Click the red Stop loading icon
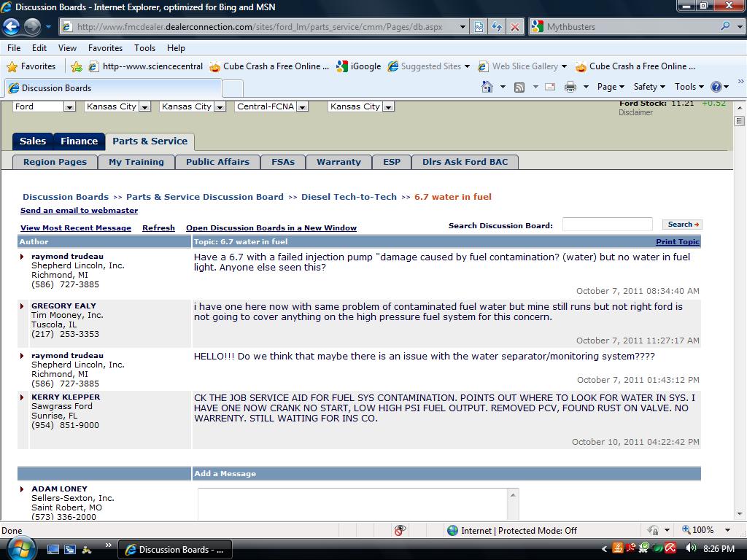Viewport: 747px width, 560px height. coord(515,27)
